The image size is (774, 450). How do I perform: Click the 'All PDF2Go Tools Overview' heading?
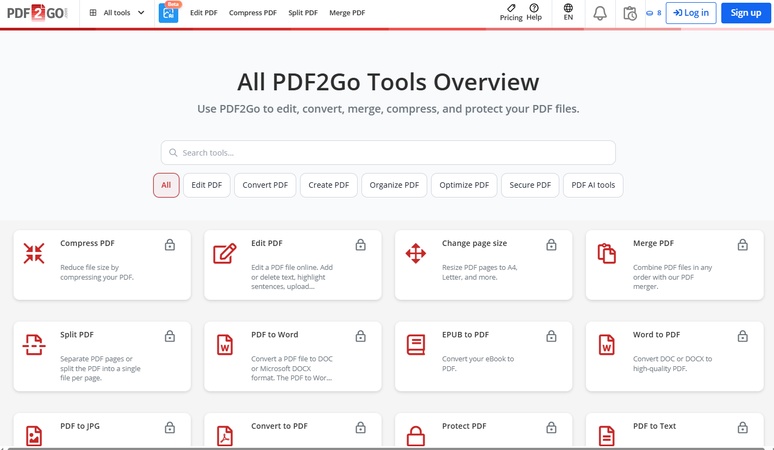pos(388,82)
